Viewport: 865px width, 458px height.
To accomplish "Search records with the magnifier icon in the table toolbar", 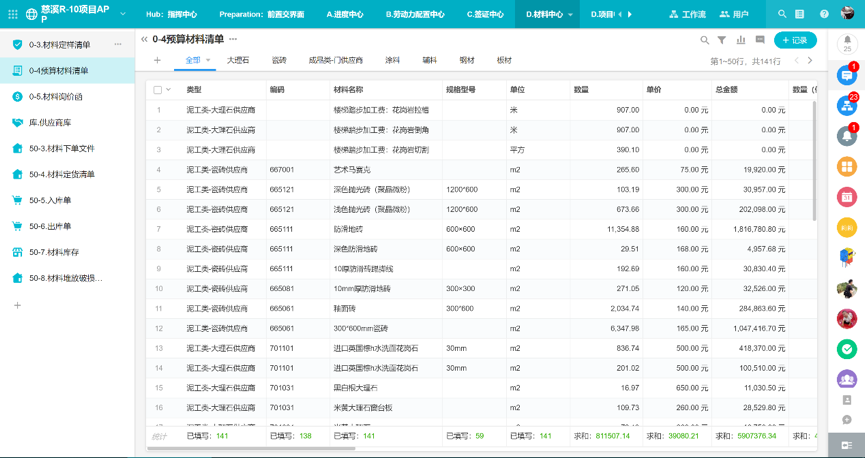I will tap(704, 40).
